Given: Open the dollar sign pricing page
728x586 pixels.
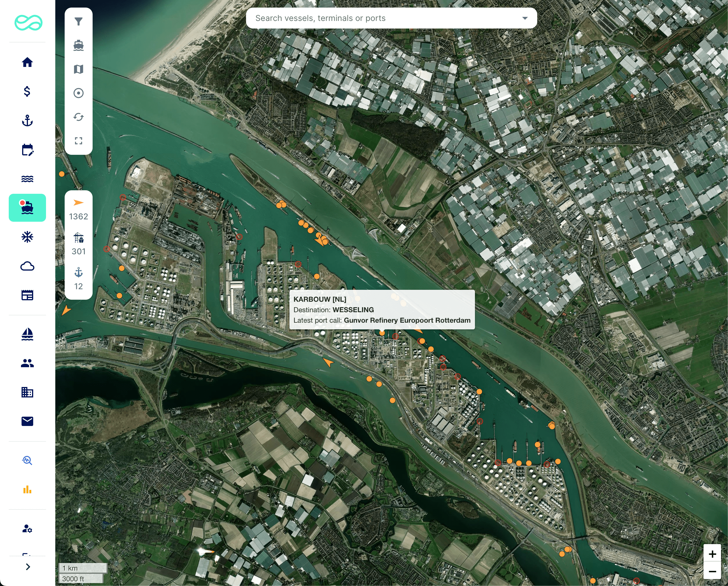Looking at the screenshot, I should (x=27, y=91).
